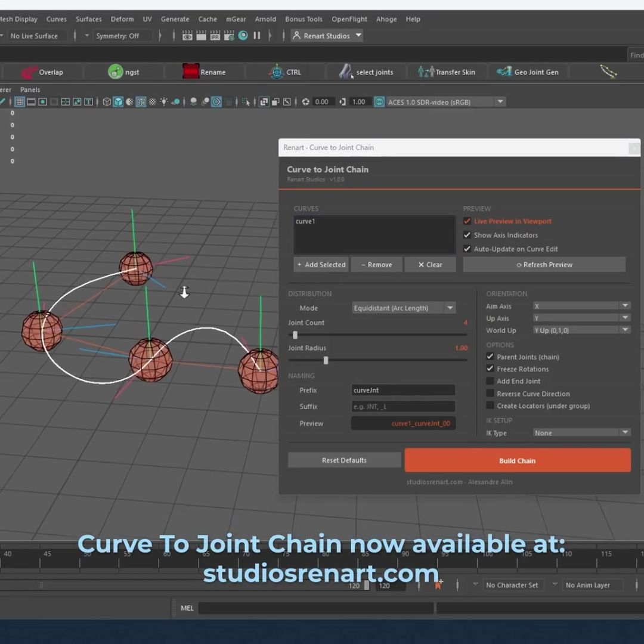The height and width of the screenshot is (644, 644).
Task: Click the Joint Count slider handle
Action: point(295,335)
